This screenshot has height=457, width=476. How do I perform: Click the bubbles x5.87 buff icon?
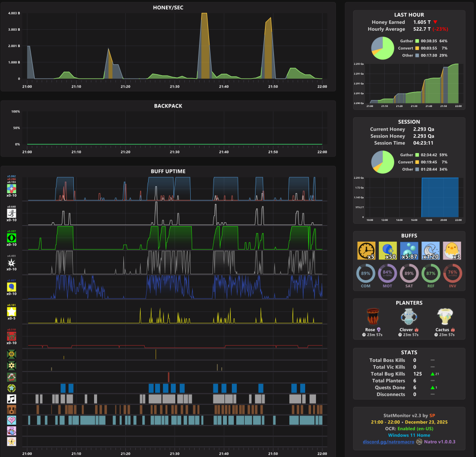(x=409, y=251)
